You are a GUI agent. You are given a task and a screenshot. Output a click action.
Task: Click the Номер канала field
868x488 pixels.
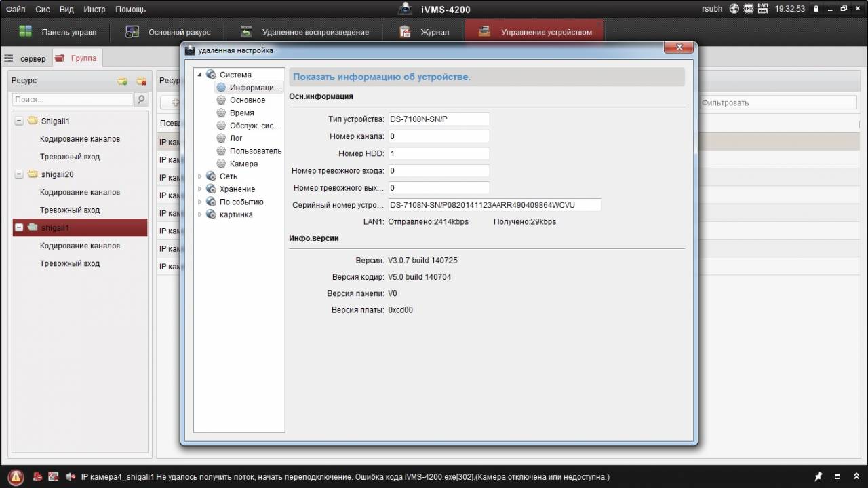[x=438, y=136]
